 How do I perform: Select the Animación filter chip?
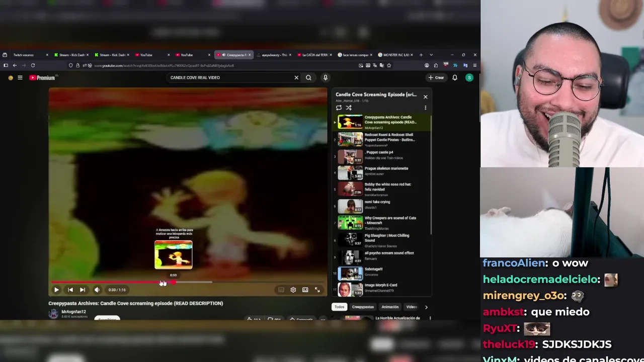[390, 307]
